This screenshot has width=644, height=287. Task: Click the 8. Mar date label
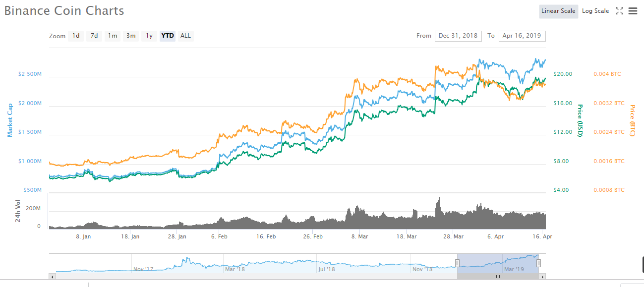click(359, 236)
